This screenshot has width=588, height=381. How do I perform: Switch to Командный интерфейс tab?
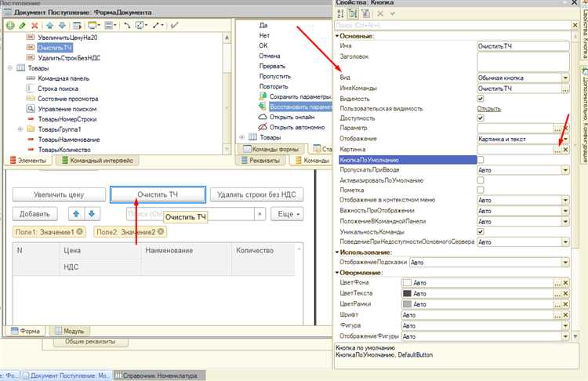pos(97,161)
